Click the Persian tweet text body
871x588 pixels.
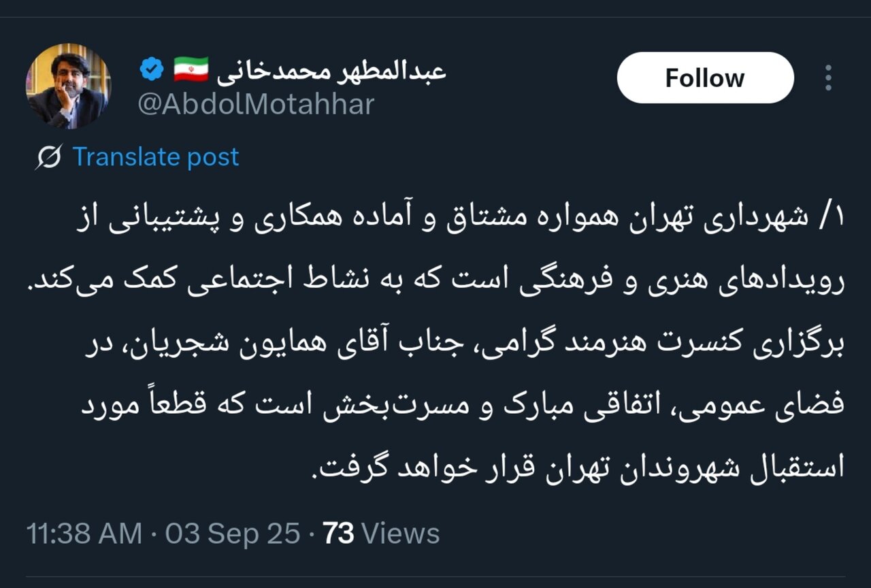(435, 340)
